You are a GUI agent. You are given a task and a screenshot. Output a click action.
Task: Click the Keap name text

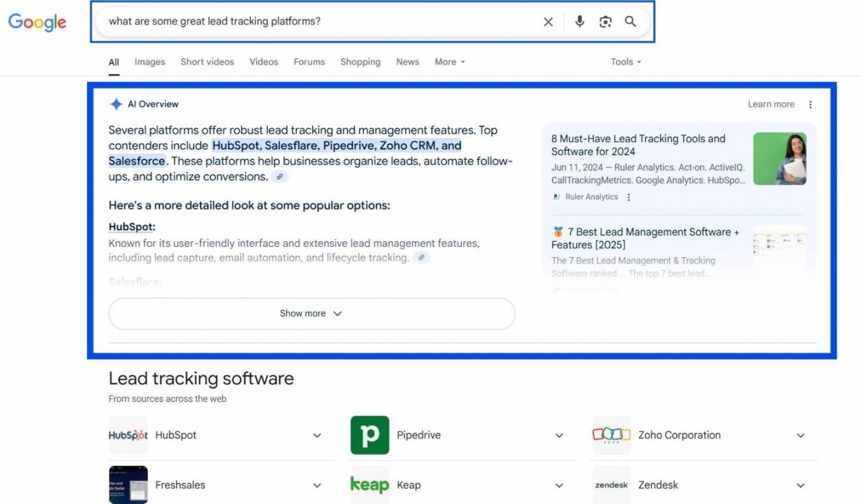(x=409, y=485)
